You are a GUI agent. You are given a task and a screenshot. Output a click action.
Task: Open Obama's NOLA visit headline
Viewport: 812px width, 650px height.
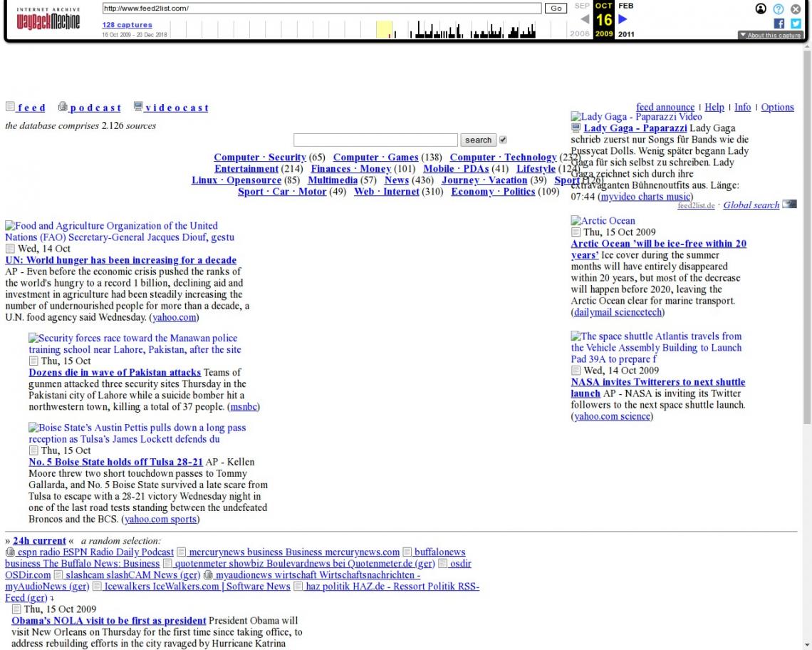[x=109, y=621]
